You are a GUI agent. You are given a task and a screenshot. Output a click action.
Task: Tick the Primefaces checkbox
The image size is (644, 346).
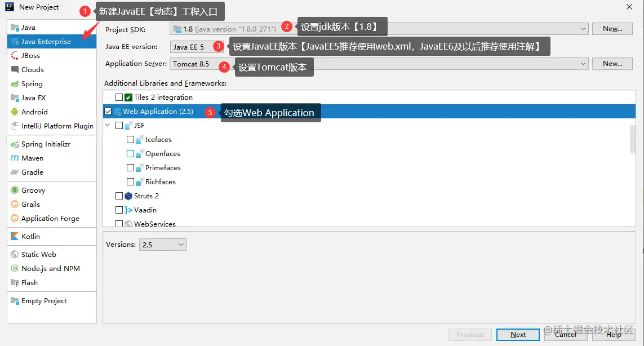click(x=130, y=168)
